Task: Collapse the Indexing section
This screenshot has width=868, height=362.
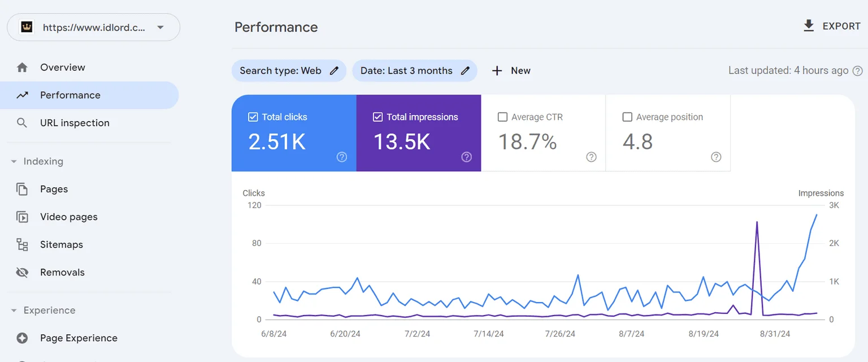Action: point(14,162)
